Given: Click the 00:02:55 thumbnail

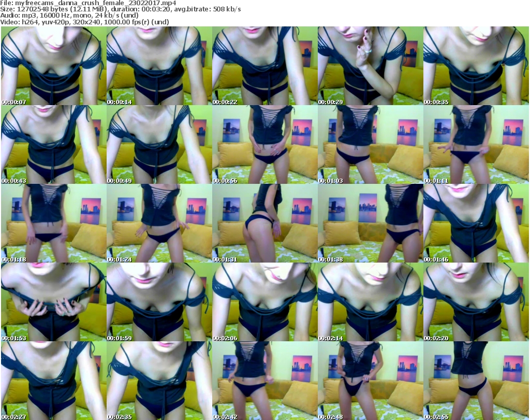Looking at the screenshot, I should 476,381.
